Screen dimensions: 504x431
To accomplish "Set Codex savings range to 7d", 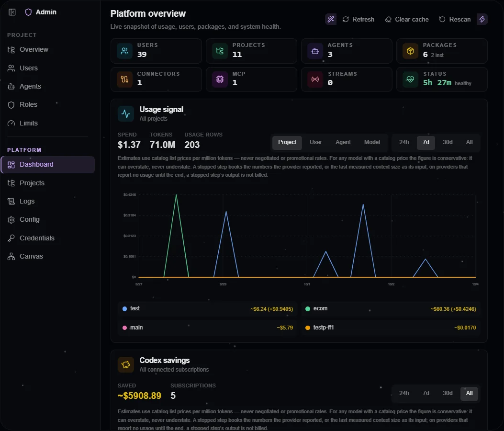I will 426,393.
